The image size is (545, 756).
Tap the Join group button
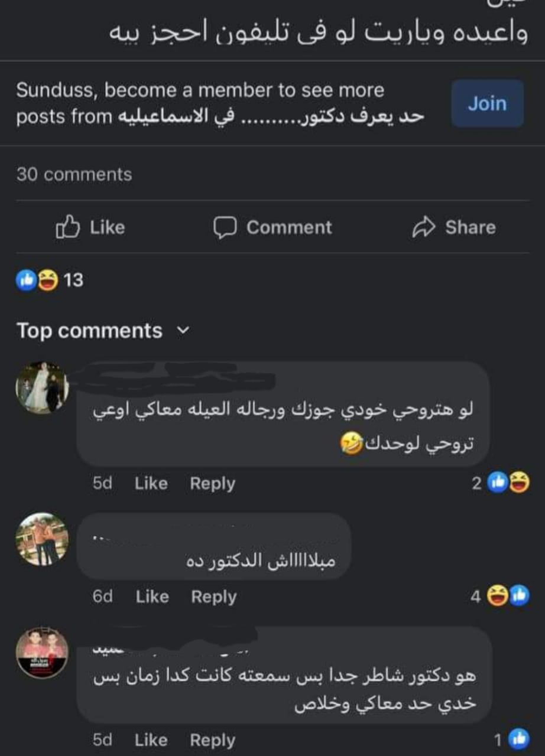[487, 104]
